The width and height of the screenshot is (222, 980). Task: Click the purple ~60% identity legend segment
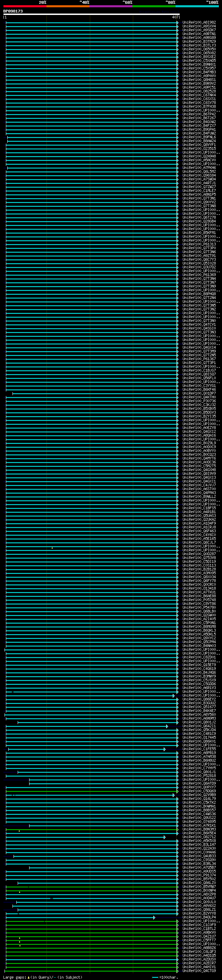coord(111,6)
